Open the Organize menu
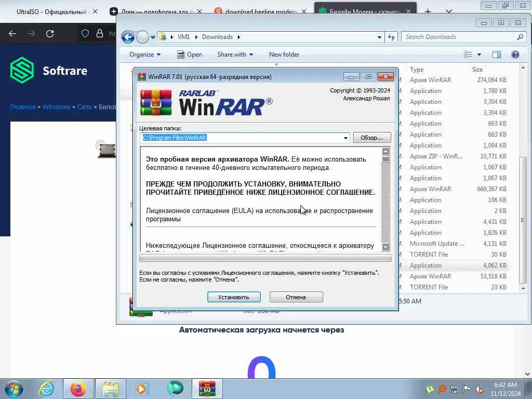 [145, 54]
